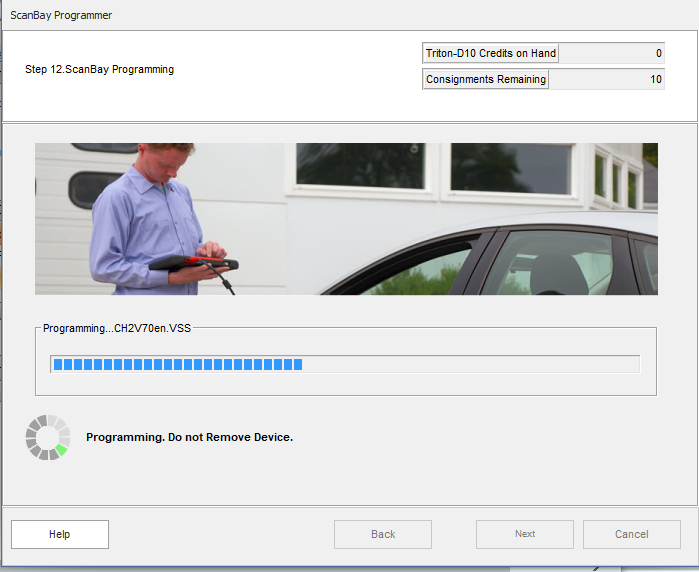Cancel the ScanBay programming process

pos(631,534)
